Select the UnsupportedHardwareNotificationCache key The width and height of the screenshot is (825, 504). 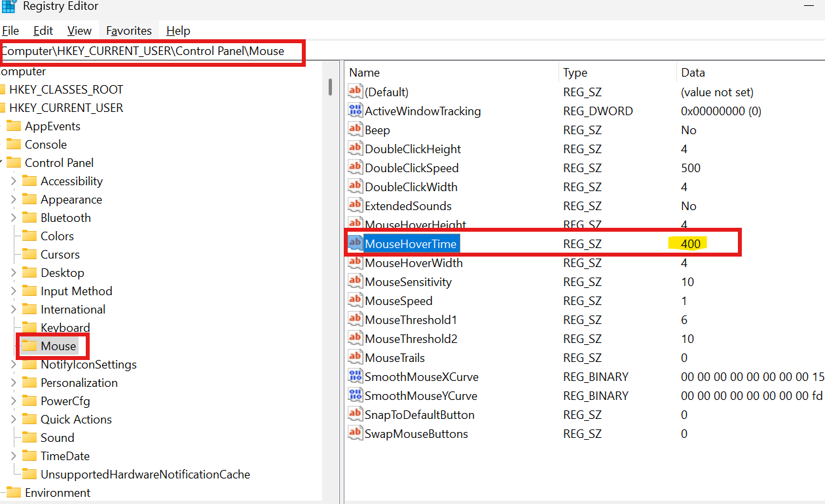tap(145, 474)
